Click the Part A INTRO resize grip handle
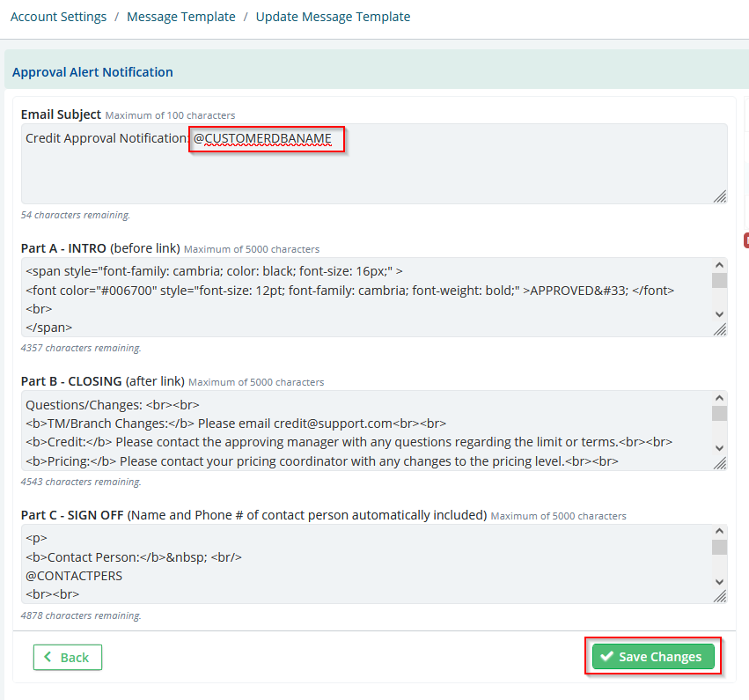This screenshot has height=700, width=749. (x=720, y=329)
